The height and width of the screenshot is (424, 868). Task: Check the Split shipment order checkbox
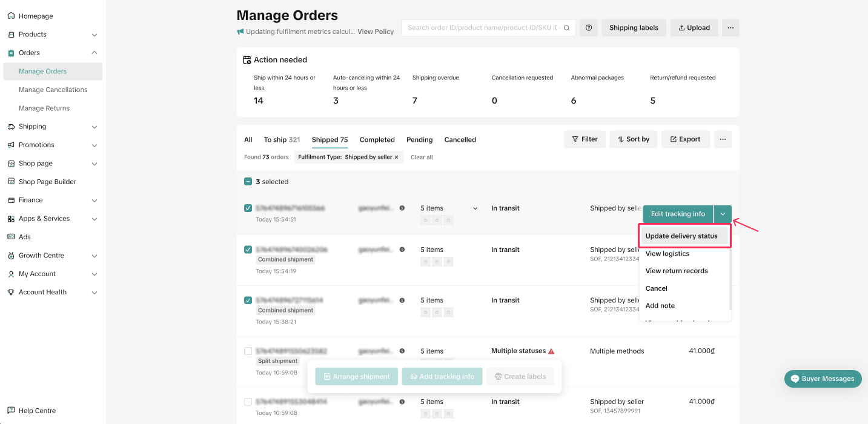[248, 351]
